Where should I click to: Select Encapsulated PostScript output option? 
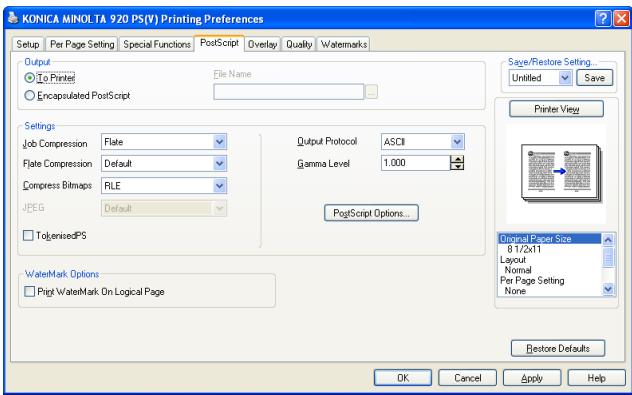(29, 96)
